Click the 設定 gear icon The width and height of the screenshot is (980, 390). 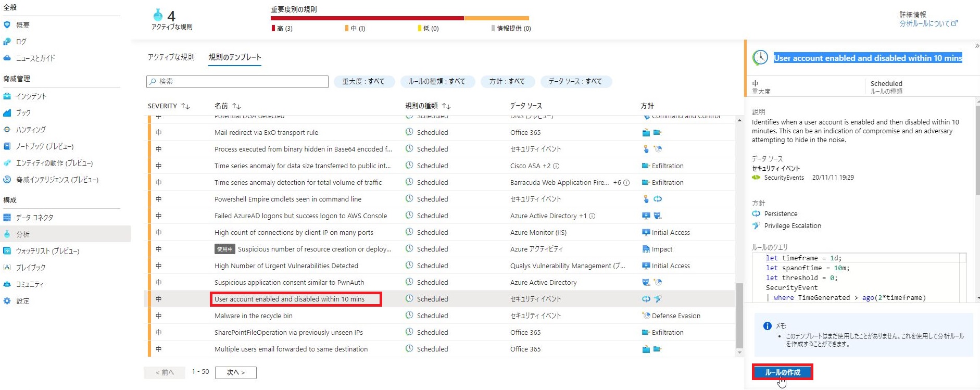click(x=7, y=301)
